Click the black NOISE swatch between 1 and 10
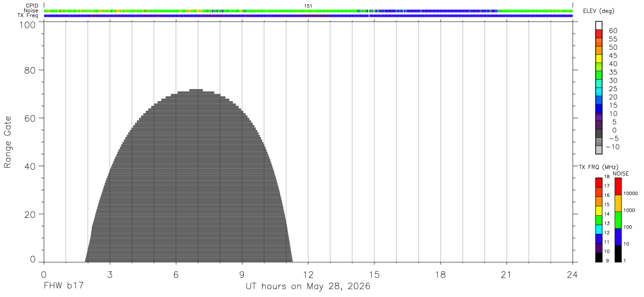 [618, 254]
